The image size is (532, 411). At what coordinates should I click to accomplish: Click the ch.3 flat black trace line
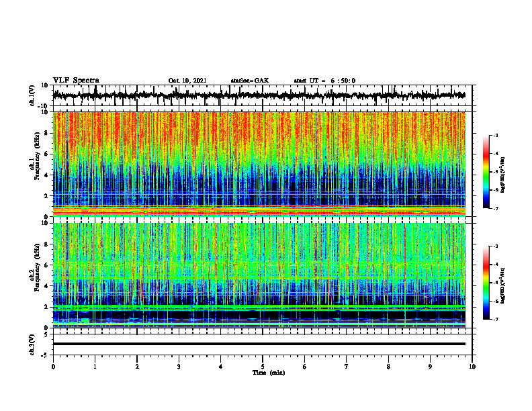pyautogui.click(x=259, y=344)
